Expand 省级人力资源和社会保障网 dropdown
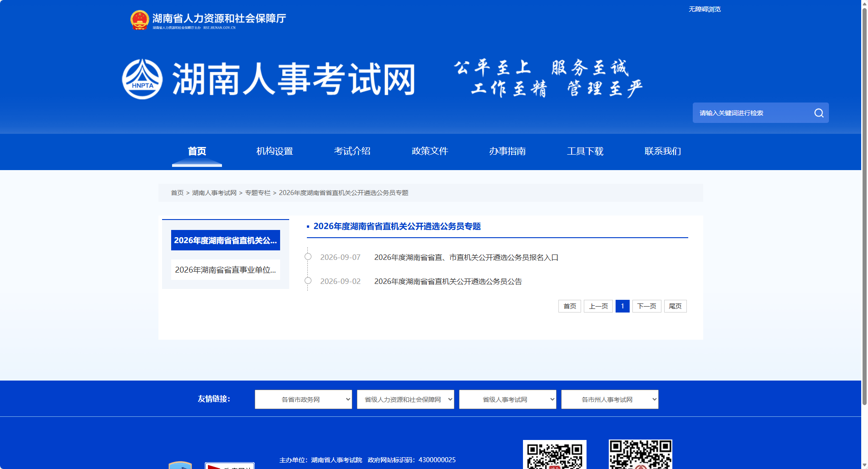868x469 pixels. [405, 400]
